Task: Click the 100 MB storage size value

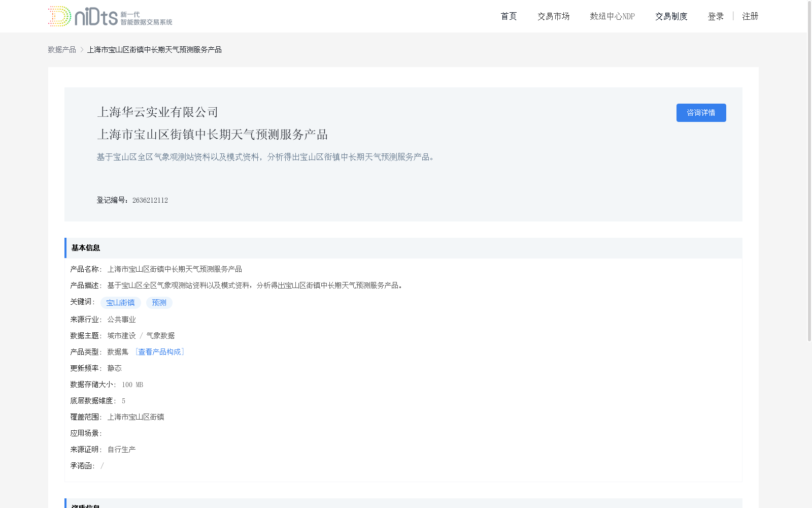Action: [132, 385]
